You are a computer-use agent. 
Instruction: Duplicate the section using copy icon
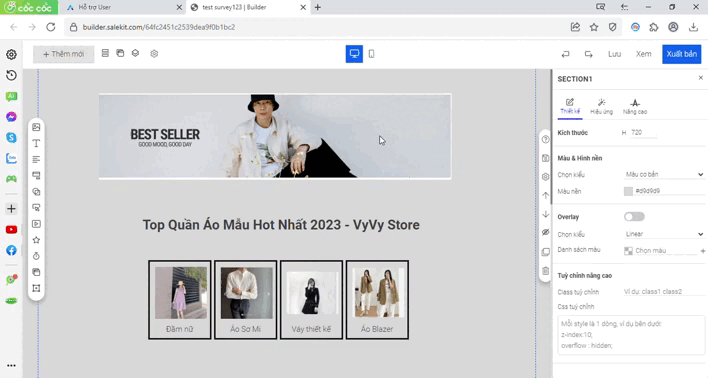click(x=545, y=252)
